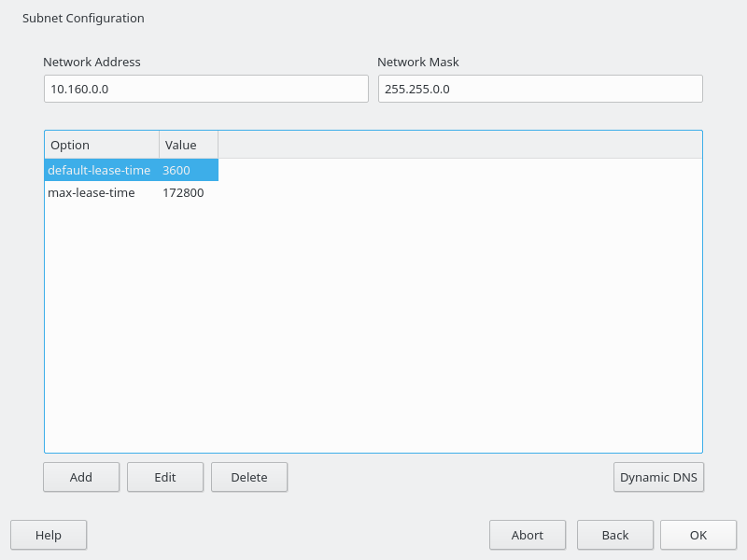Open the Help dialog
The height and width of the screenshot is (560, 747).
(x=49, y=535)
